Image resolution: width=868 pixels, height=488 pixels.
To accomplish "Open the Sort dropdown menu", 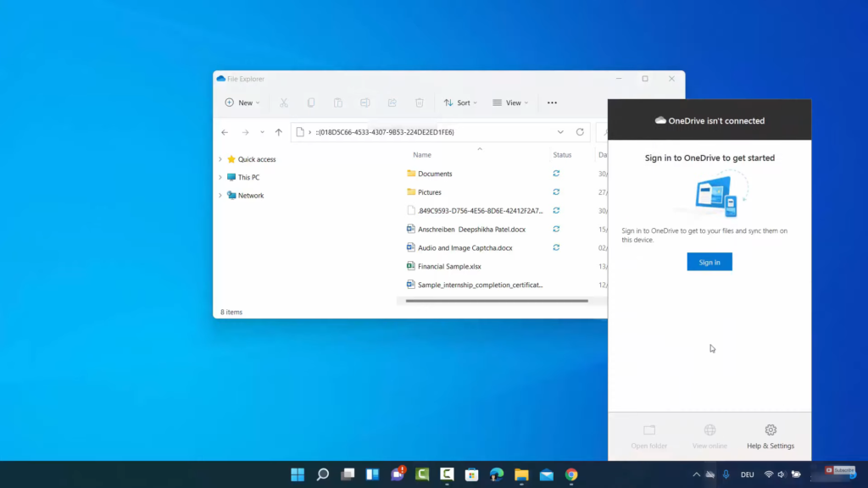I will coord(460,103).
